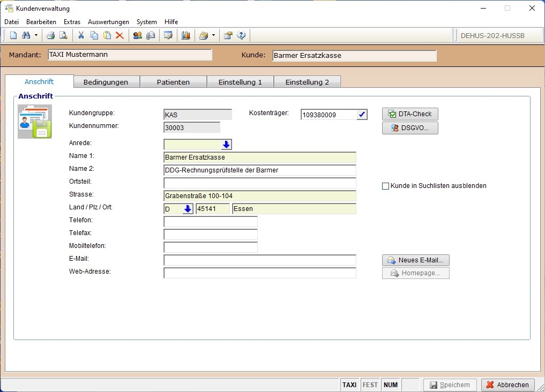
Task: Click the Mobiltelefon input field
Action: pos(211,247)
